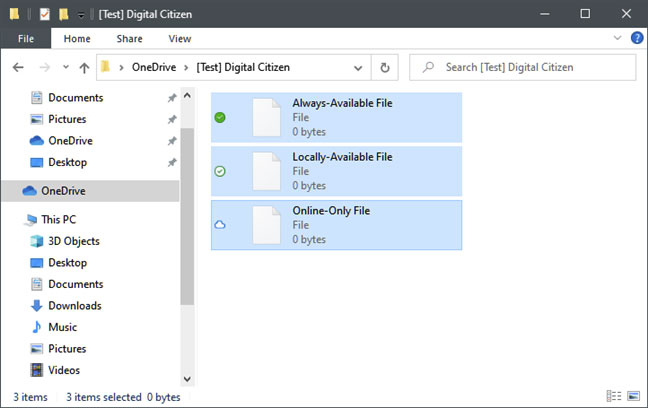Click the OneDrive breadcrumb in address bar
The width and height of the screenshot is (648, 408).
point(154,67)
